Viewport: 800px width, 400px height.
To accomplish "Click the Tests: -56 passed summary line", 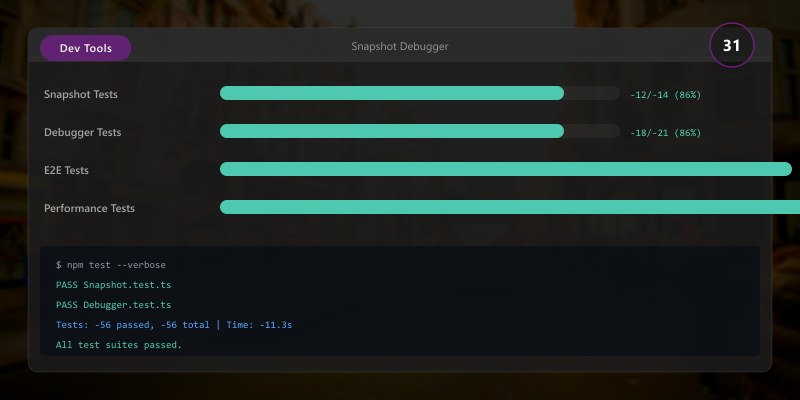I will [x=174, y=324].
